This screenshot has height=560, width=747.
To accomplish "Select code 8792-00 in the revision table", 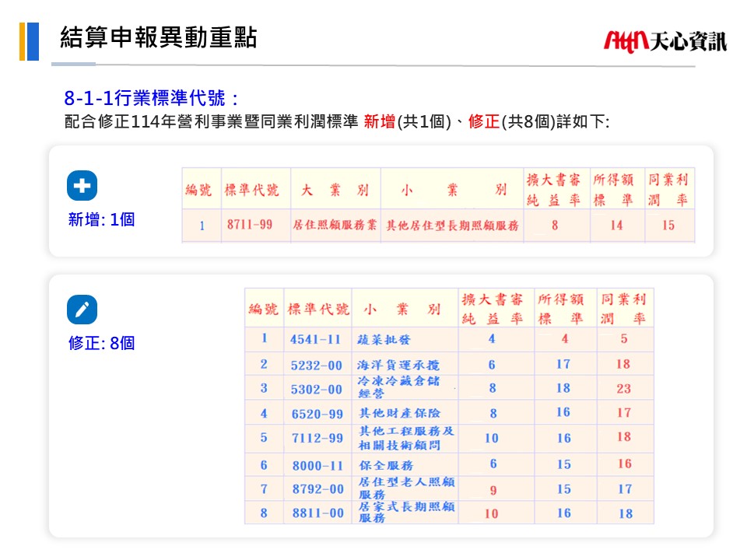I will 316,489.
